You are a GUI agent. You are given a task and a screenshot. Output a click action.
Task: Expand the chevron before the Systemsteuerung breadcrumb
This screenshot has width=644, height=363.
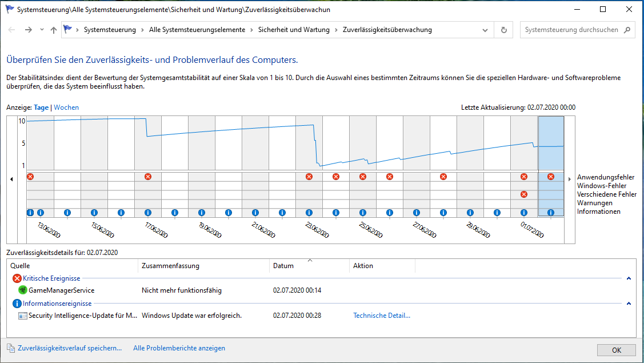click(77, 30)
